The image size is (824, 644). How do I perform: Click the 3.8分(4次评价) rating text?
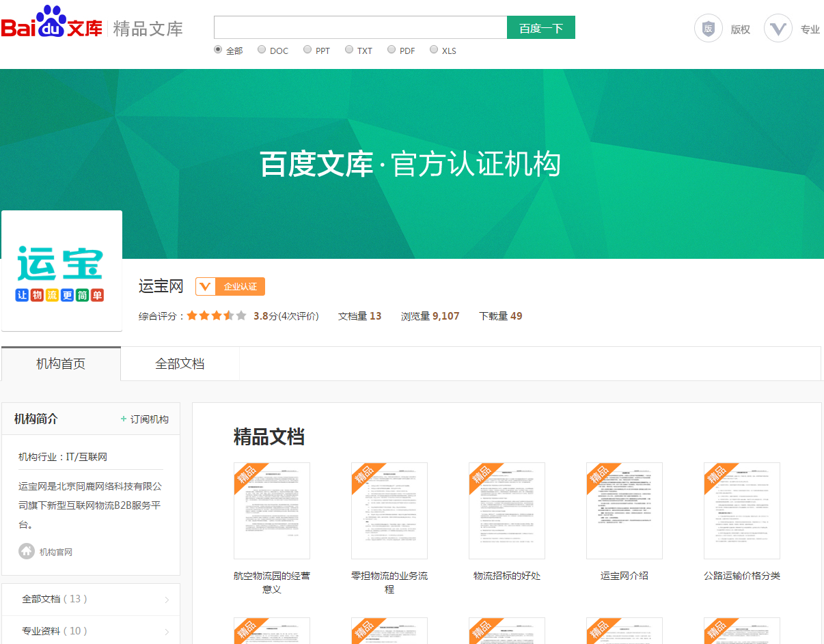(x=286, y=316)
